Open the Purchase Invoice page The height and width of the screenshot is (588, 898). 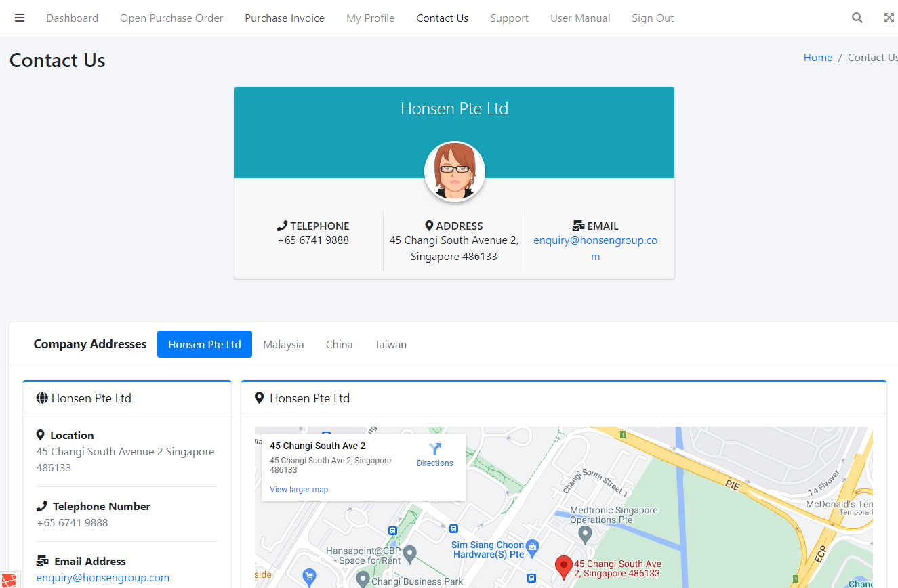coord(285,18)
